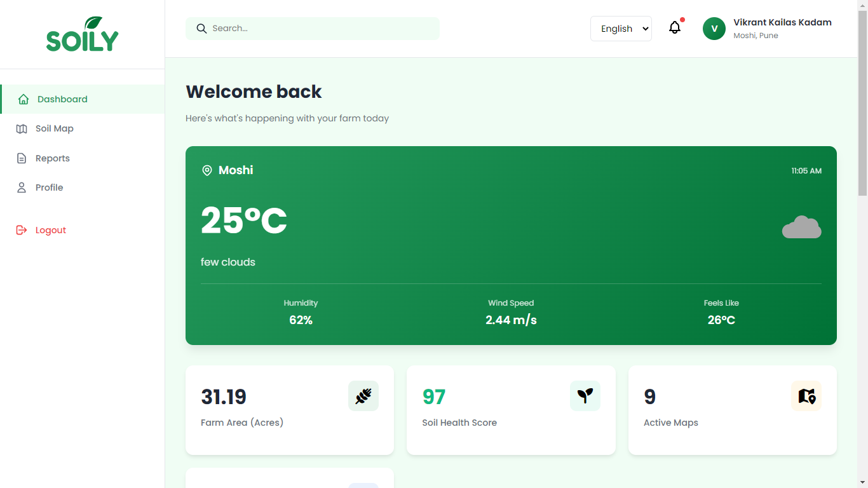Select the Farm Area (Acres) card

tap(290, 410)
